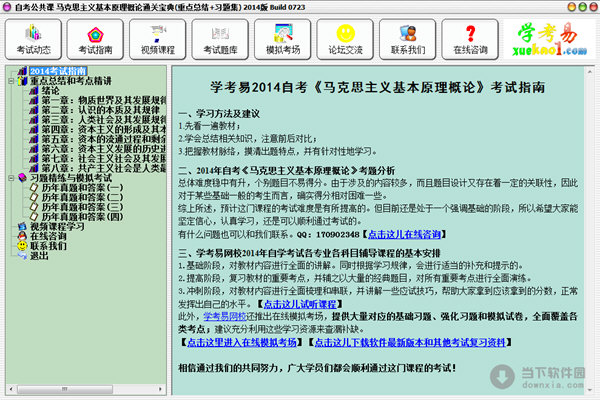
Task: Collapse the 习题精练与模拟考试 tree node
Action: point(11,178)
